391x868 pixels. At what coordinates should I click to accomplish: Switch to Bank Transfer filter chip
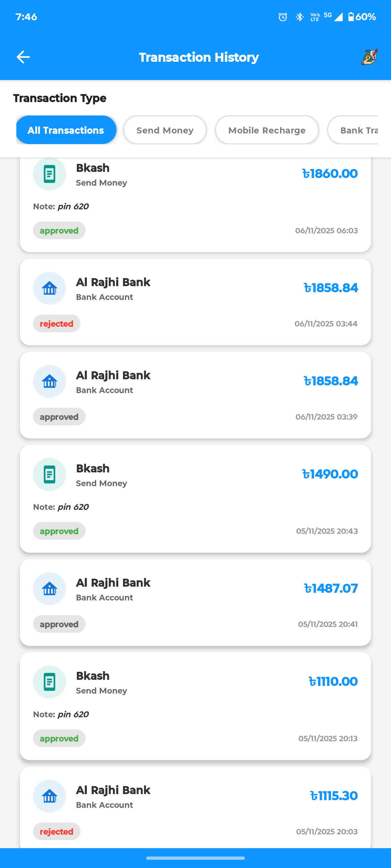tap(358, 130)
